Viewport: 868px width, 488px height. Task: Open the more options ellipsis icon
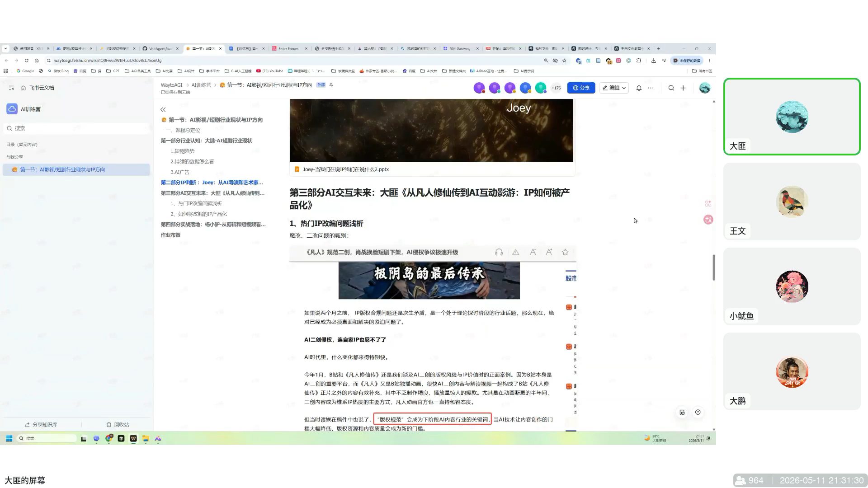(x=651, y=88)
